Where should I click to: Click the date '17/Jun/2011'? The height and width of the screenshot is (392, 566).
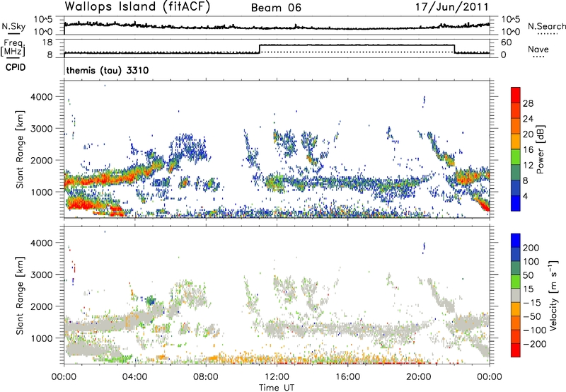coord(452,7)
